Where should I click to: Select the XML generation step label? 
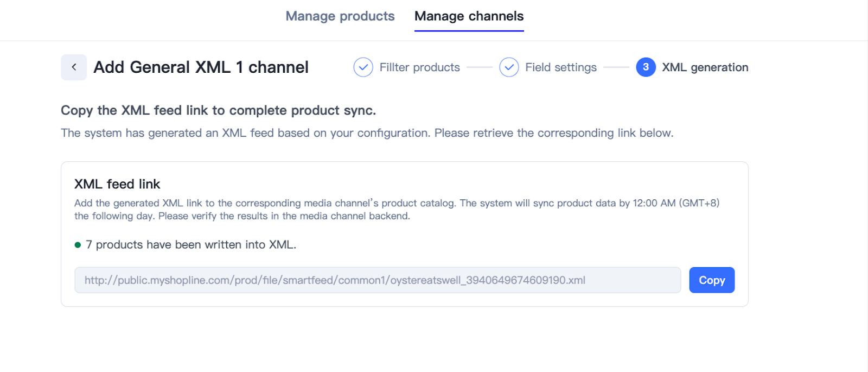tap(705, 67)
